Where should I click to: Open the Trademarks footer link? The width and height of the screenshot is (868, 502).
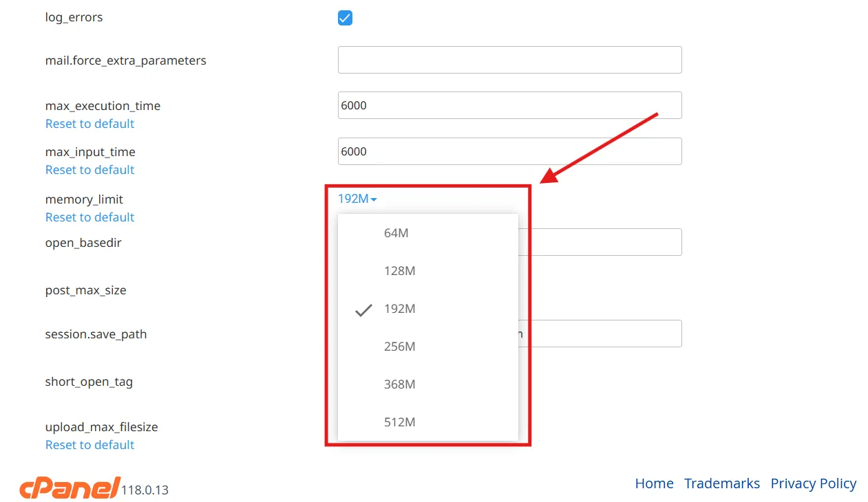point(722,483)
